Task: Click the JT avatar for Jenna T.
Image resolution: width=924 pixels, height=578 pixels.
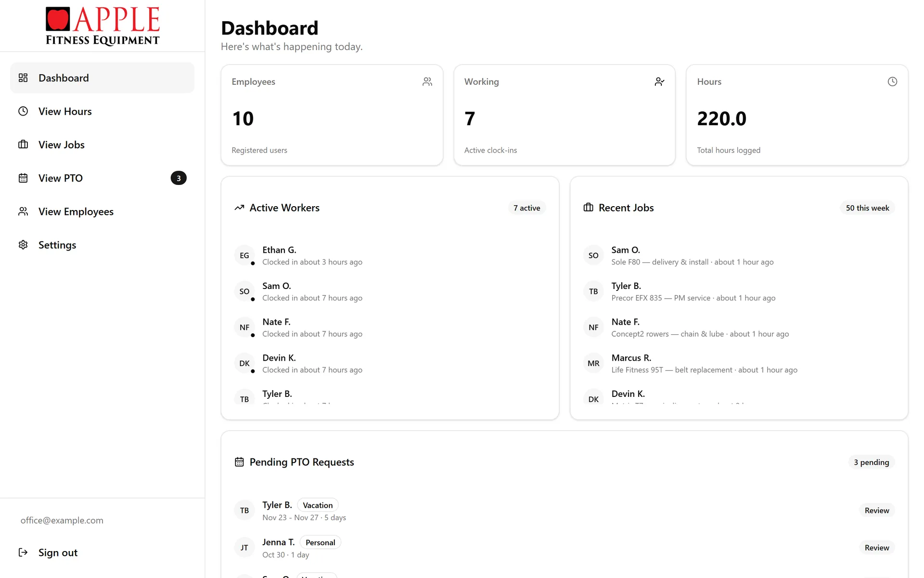Action: [244, 548]
